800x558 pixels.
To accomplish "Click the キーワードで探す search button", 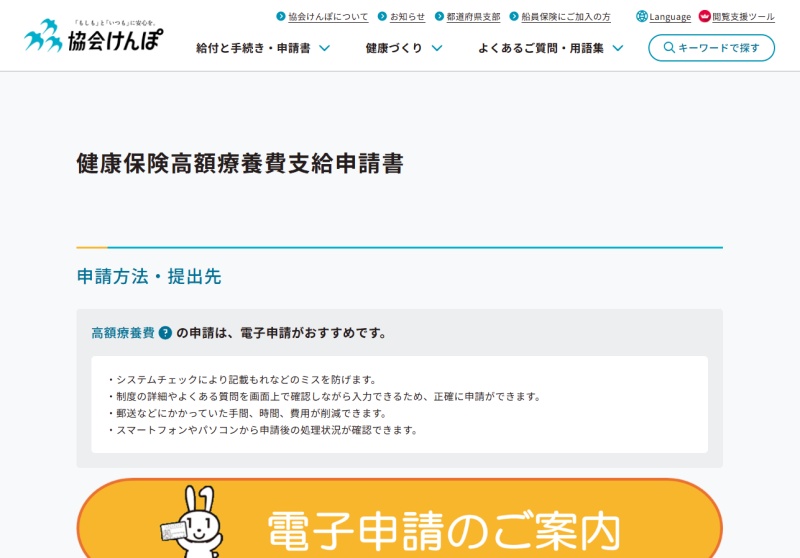I will pyautogui.click(x=711, y=48).
